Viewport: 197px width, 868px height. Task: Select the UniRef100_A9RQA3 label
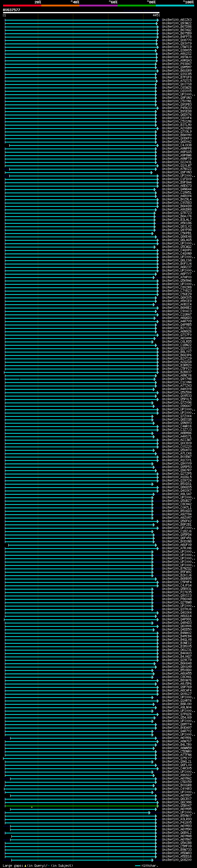[177, 60]
